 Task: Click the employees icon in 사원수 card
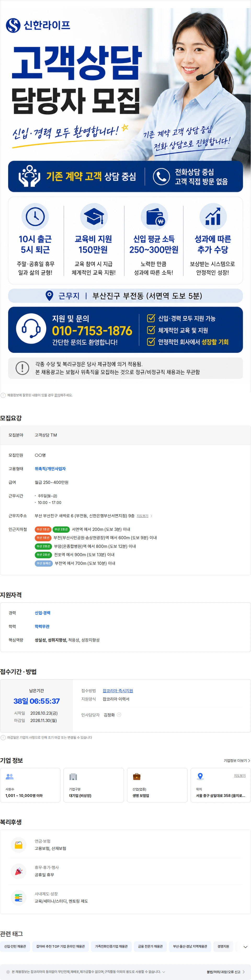pyautogui.click(x=9, y=777)
